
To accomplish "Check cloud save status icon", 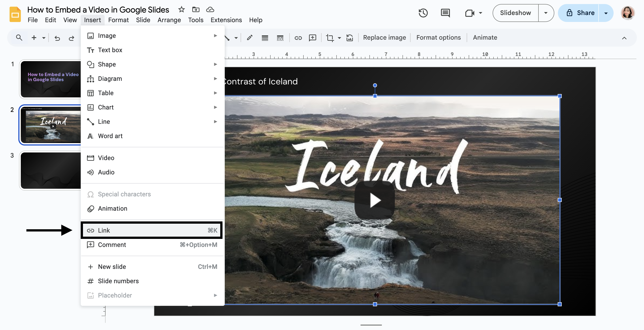I will tap(210, 9).
